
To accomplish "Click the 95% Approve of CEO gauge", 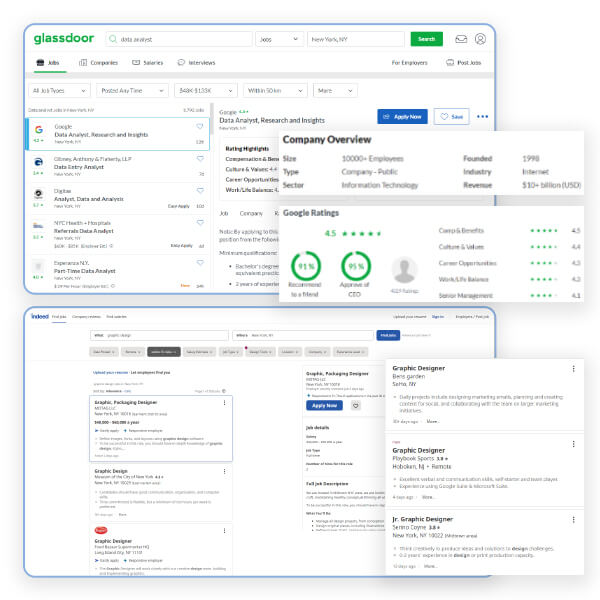I will tap(356, 266).
